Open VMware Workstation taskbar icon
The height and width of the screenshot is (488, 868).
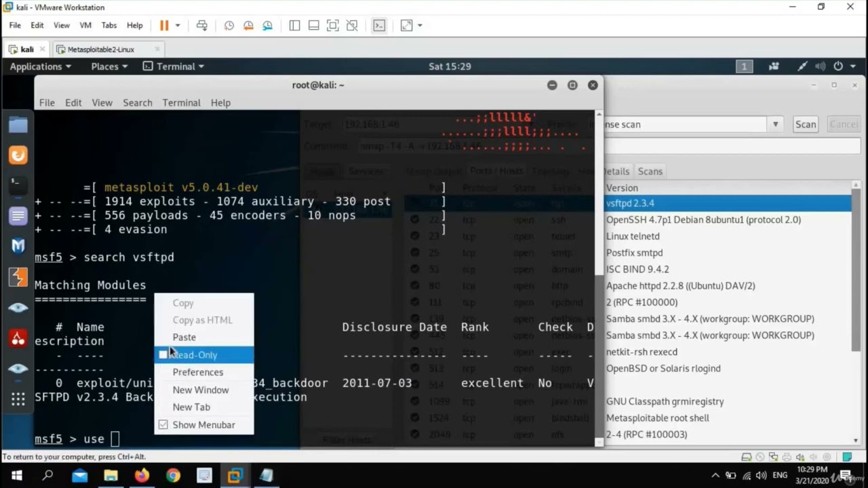pos(235,476)
